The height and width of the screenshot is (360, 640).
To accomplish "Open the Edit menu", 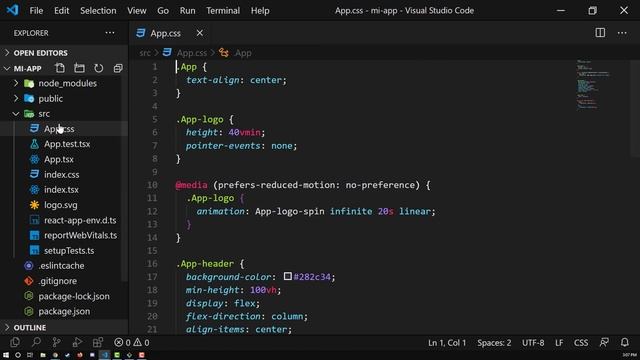I will (62, 11).
